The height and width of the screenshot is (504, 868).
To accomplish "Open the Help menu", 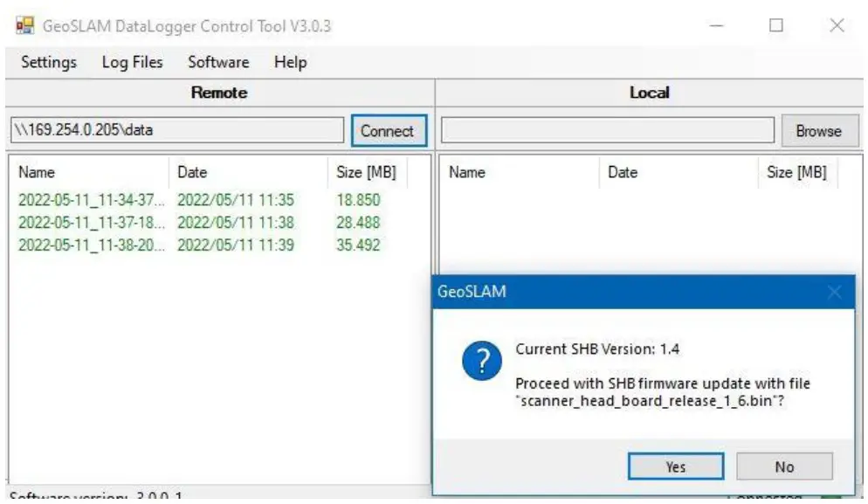I will pos(291,62).
